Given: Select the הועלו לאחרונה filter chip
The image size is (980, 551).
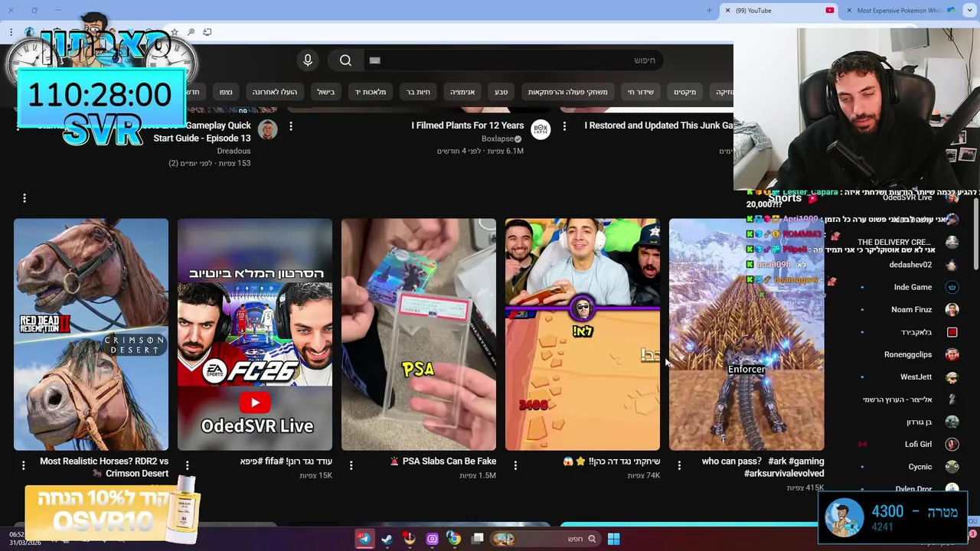Looking at the screenshot, I should point(275,92).
